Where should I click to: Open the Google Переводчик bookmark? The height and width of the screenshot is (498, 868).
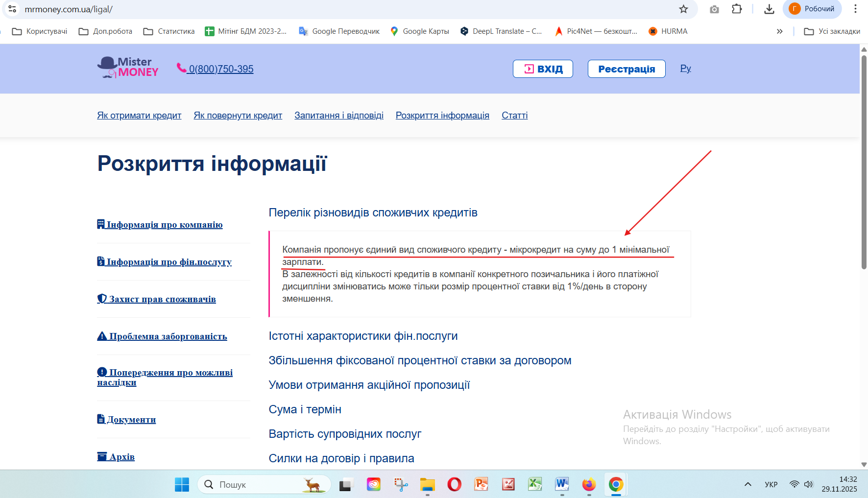pyautogui.click(x=339, y=31)
